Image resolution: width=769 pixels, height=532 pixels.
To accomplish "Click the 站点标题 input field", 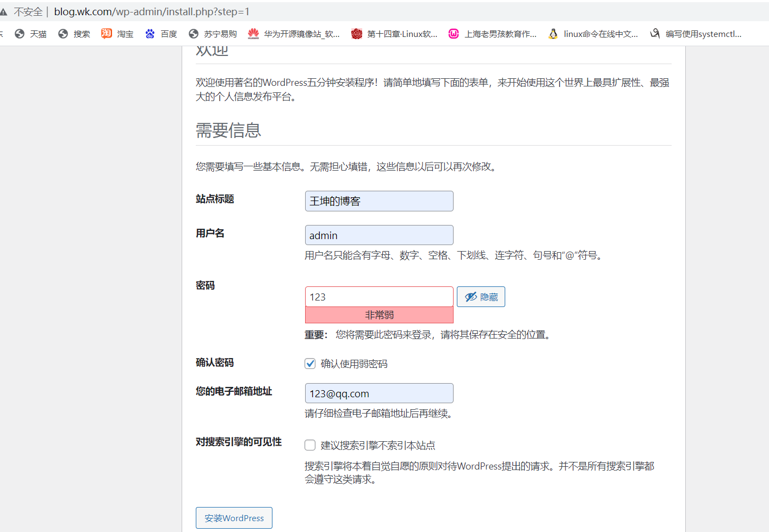I will [x=379, y=201].
